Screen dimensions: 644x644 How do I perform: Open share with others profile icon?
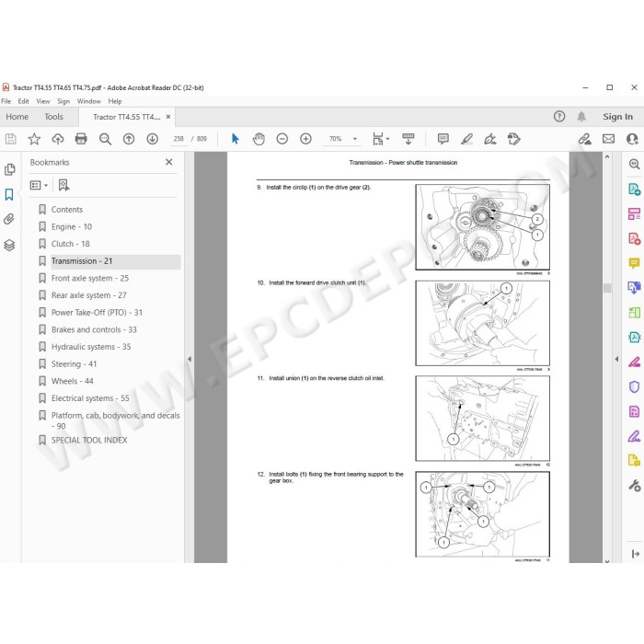(x=632, y=139)
